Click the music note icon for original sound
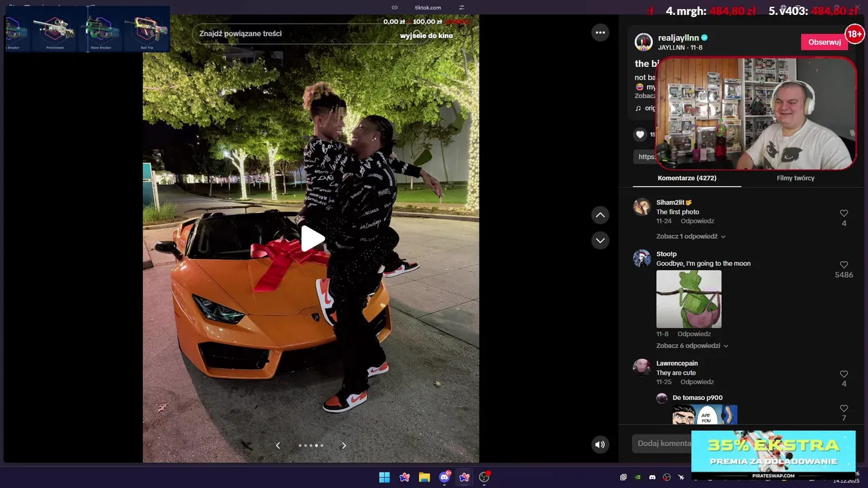868x488 pixels. 638,108
